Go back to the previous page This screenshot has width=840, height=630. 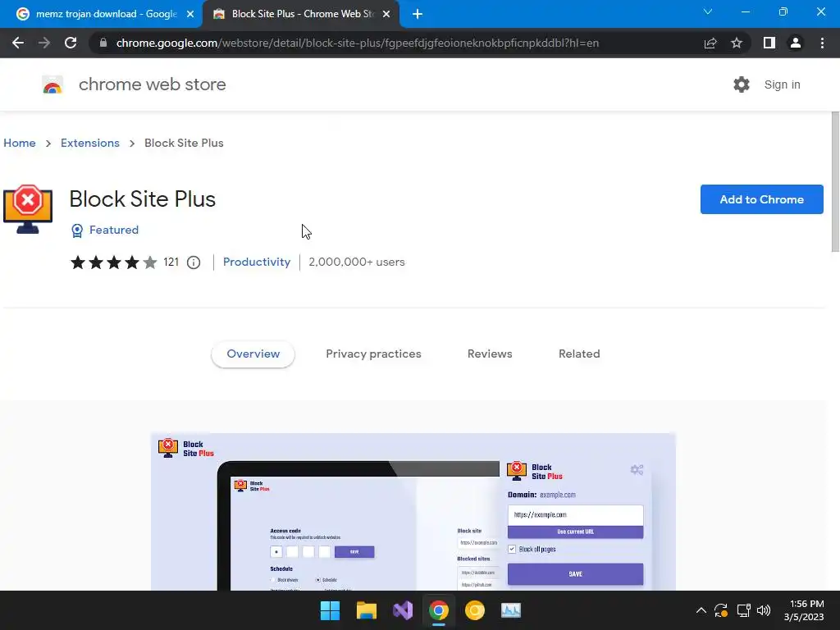pyautogui.click(x=18, y=43)
